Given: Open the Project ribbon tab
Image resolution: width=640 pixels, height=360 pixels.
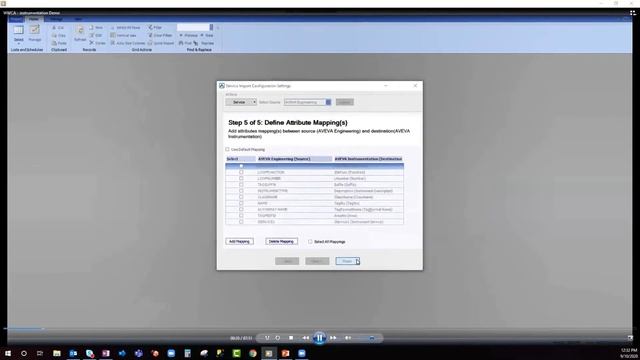Looking at the screenshot, I should tap(16, 19).
